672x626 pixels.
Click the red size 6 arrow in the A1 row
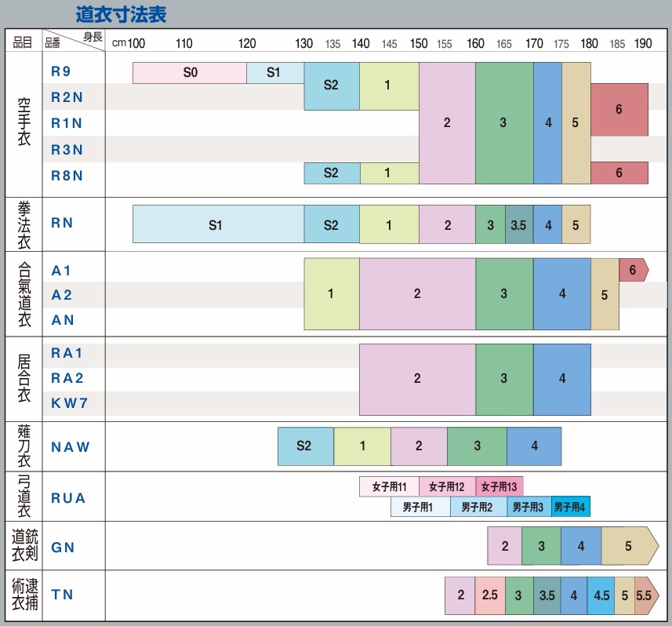[x=633, y=269]
